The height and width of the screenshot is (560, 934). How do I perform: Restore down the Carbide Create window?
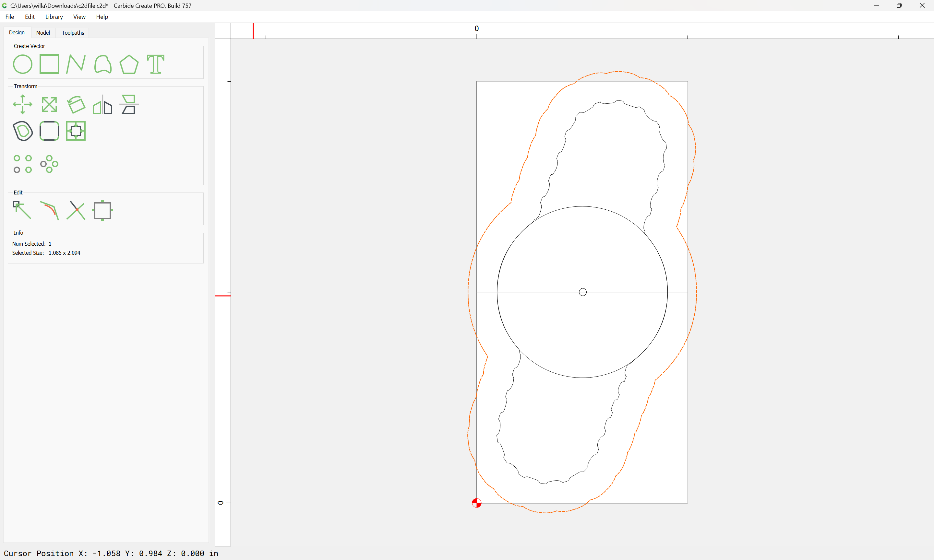pos(899,5)
